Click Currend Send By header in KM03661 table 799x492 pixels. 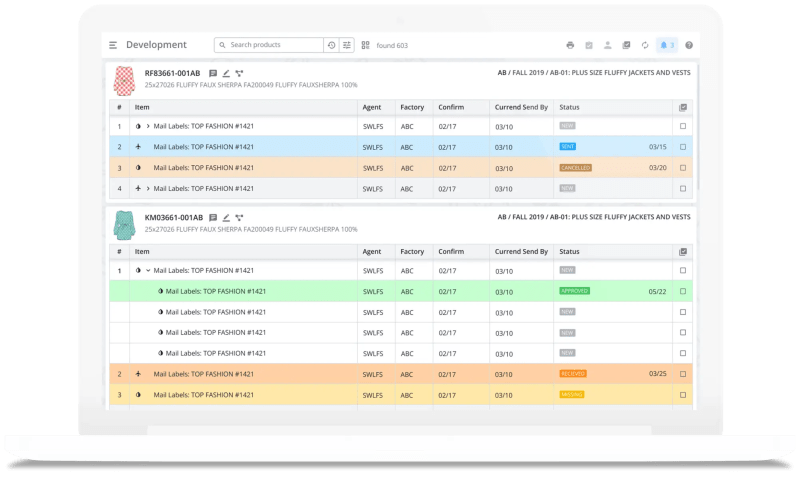[x=521, y=252]
